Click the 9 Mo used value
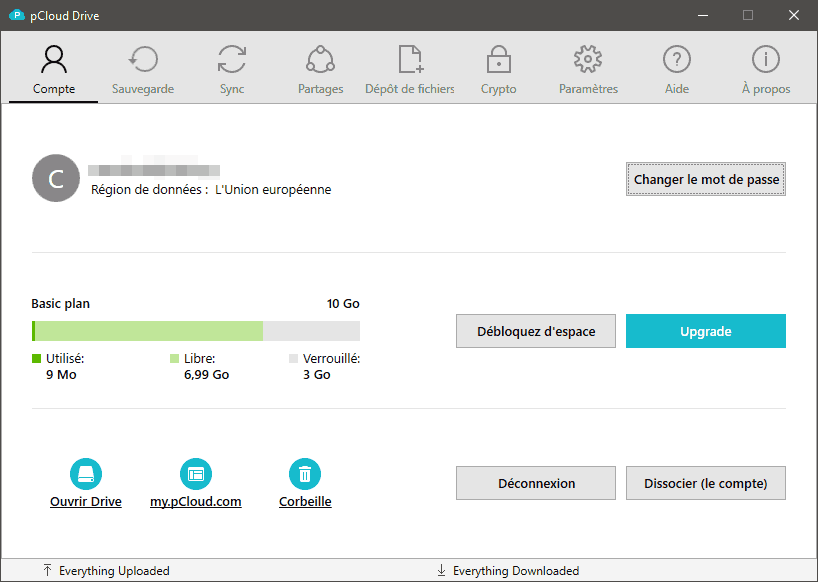 (x=61, y=374)
